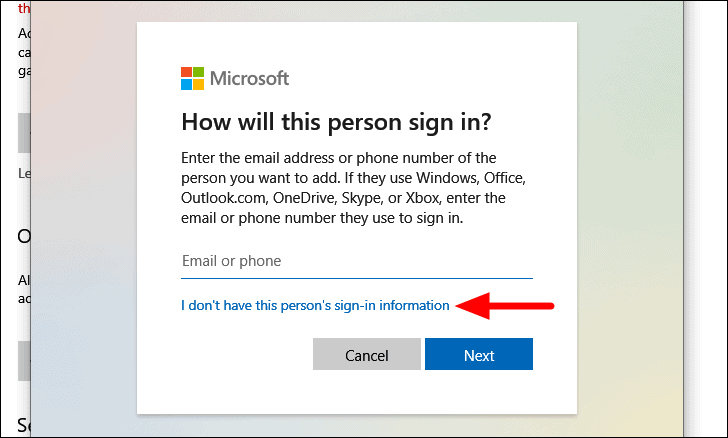728x438 pixels.
Task: Click the yellow square of Microsoft logo
Action: pyautogui.click(x=198, y=85)
